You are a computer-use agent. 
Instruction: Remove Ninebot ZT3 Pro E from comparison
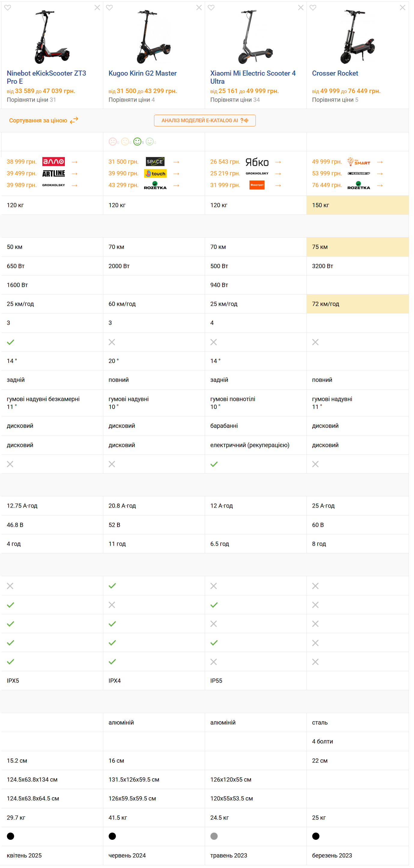click(x=97, y=8)
